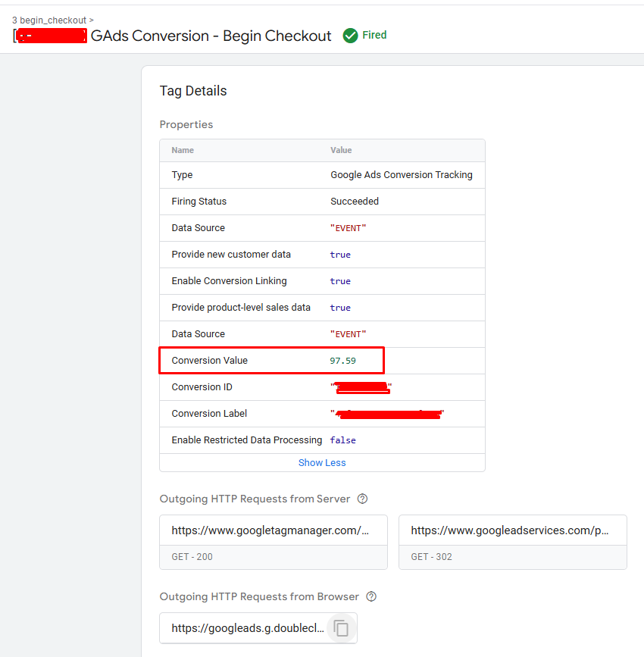644x657 pixels.
Task: Click the Conversion Label row label
Action: pyautogui.click(x=209, y=414)
